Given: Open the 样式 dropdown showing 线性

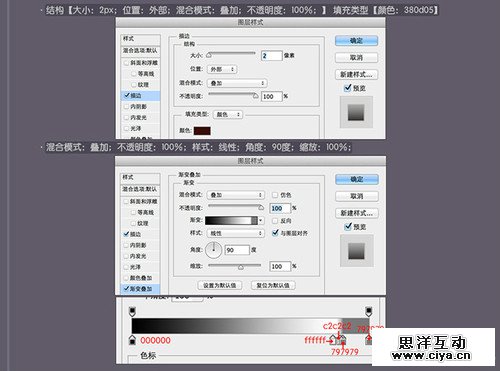Looking at the screenshot, I should pos(236,233).
